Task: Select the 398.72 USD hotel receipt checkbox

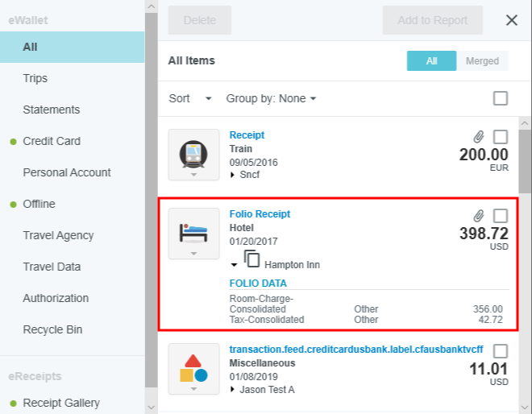Action: pos(501,216)
